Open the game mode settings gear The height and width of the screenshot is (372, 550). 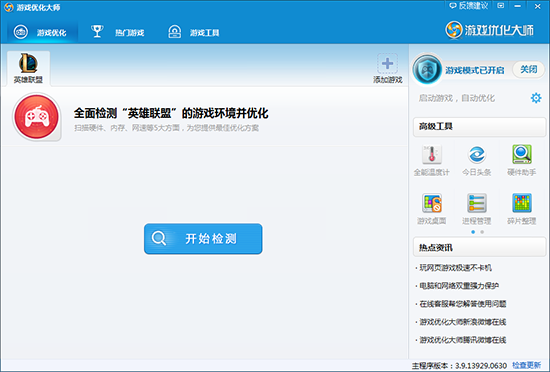pyautogui.click(x=536, y=98)
